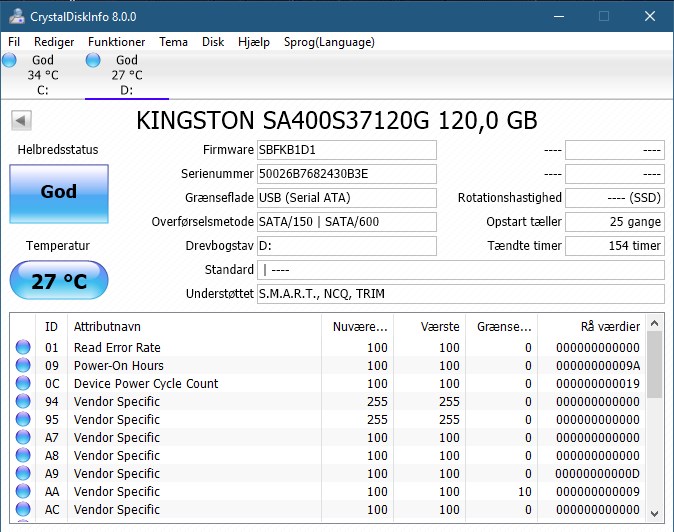The width and height of the screenshot is (674, 532).
Task: Click raw value 000000000019
Action: coord(598,383)
